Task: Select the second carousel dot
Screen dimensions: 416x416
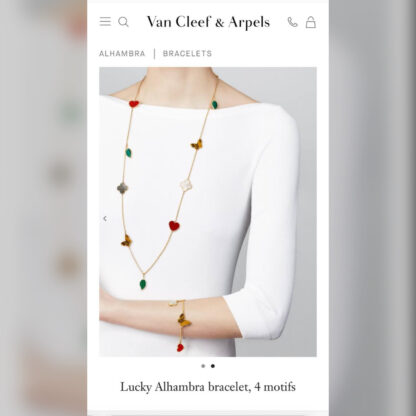Action: pyautogui.click(x=213, y=366)
